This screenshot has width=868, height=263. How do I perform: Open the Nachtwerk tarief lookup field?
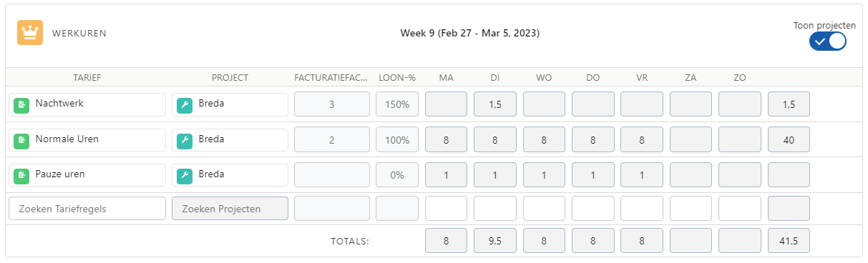click(87, 104)
